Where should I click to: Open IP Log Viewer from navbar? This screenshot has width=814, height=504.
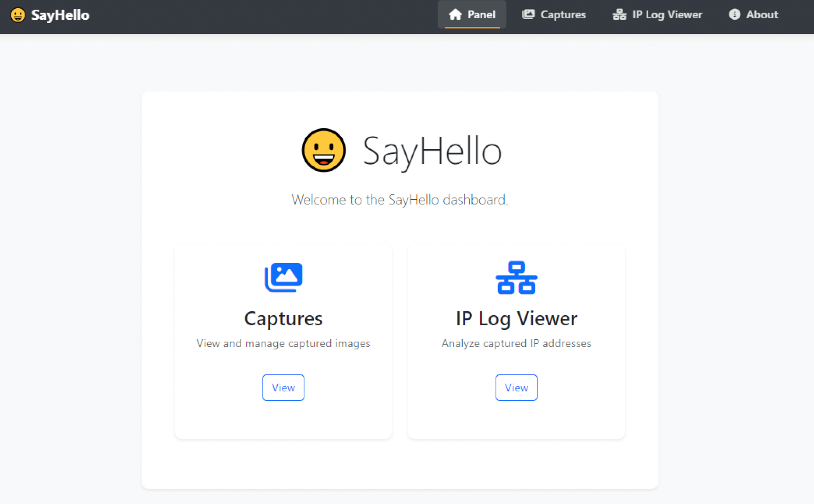[x=657, y=15]
